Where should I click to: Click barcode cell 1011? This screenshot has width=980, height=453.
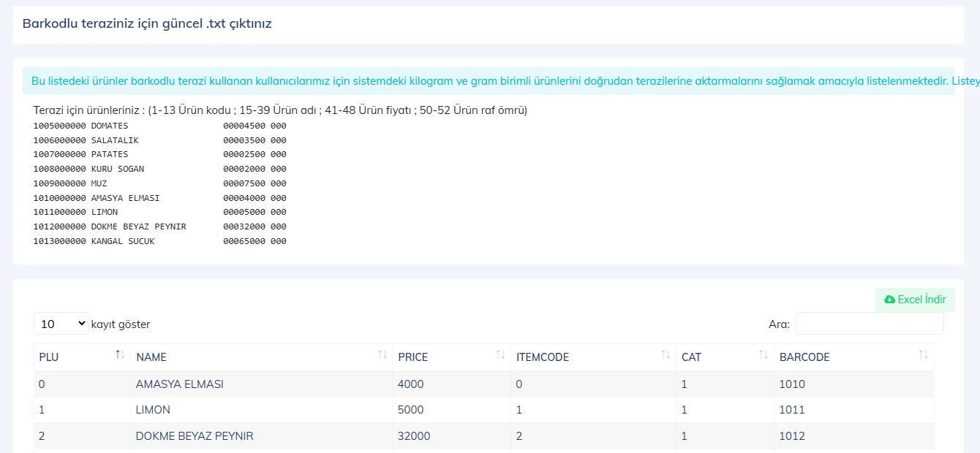(854, 410)
